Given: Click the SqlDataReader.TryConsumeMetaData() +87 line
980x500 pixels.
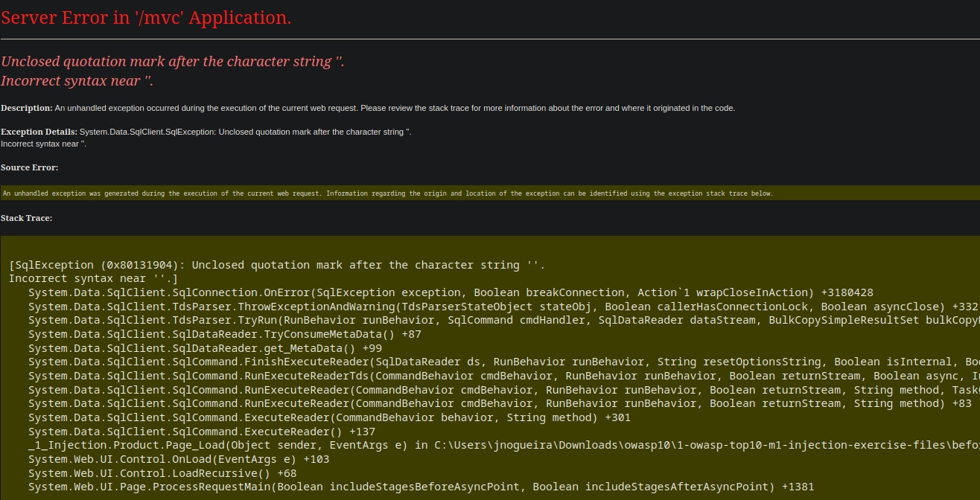Looking at the screenshot, I should tap(224, 334).
